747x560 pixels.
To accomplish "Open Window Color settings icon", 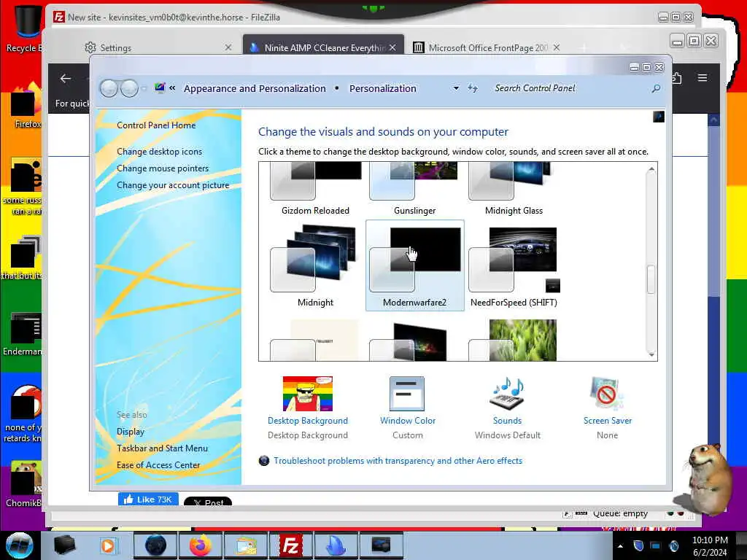I will coord(407,394).
